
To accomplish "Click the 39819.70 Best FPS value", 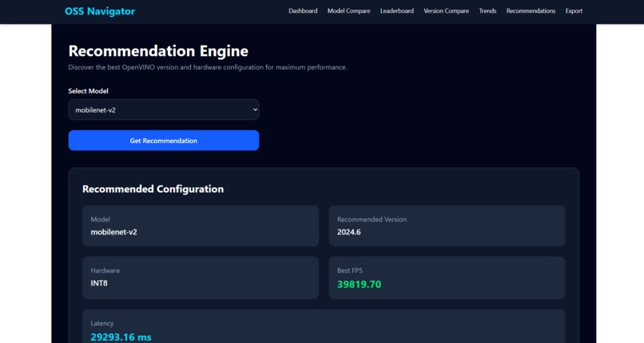I will tap(359, 285).
